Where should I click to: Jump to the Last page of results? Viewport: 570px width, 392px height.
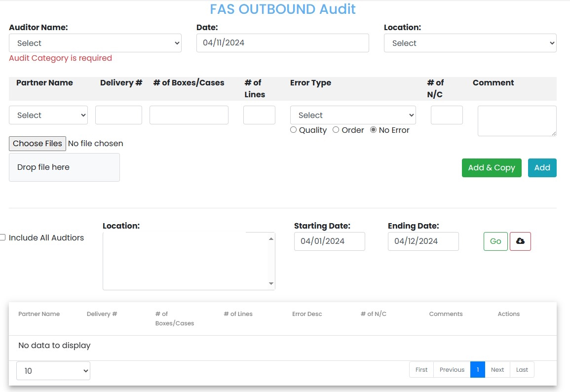(x=522, y=369)
